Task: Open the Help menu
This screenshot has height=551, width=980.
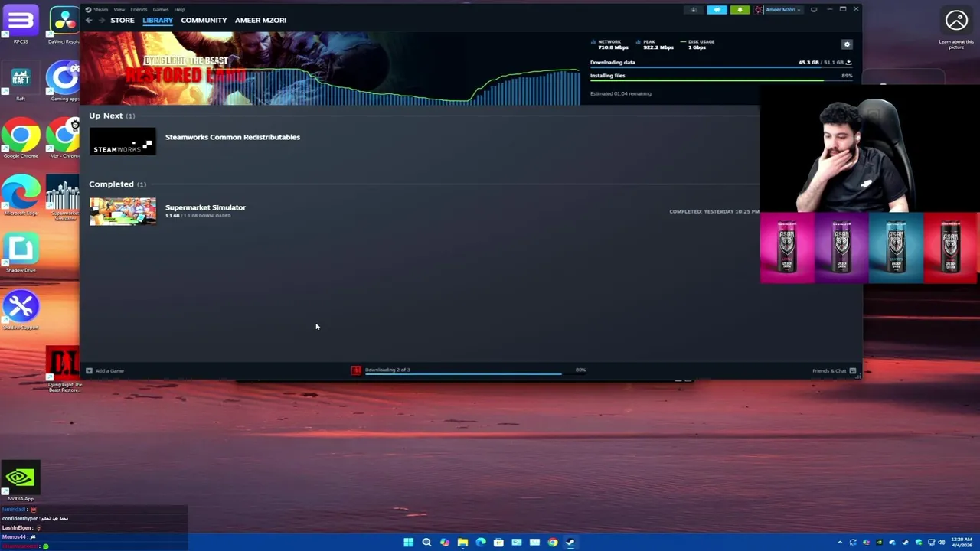Action: 179,10
